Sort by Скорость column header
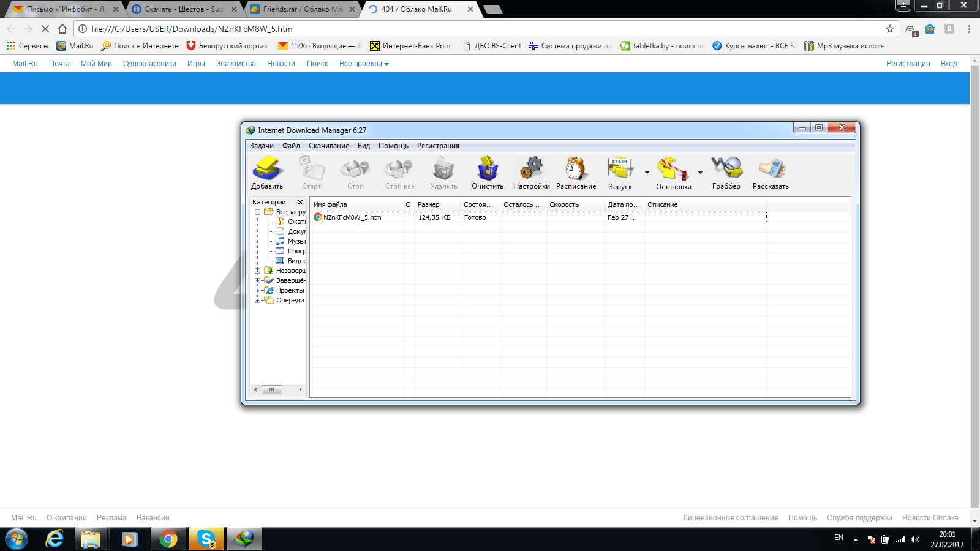Viewport: 980px width, 551px height. [x=575, y=204]
